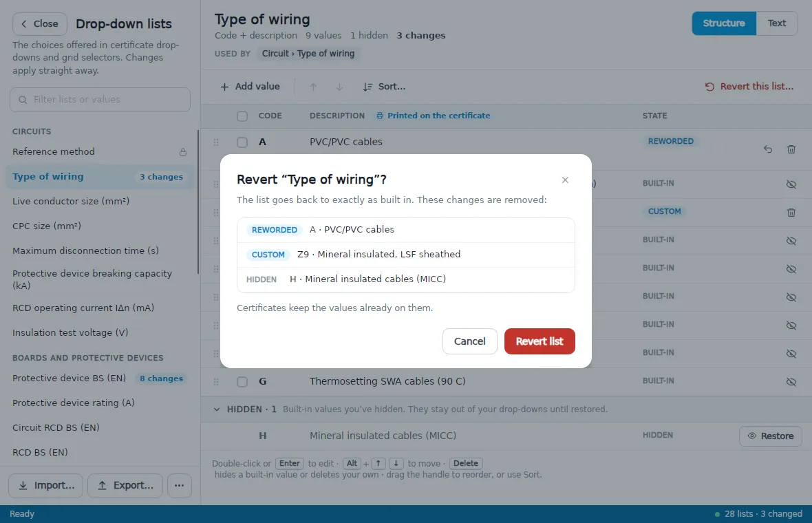This screenshot has width=812, height=523.
Task: Click the Circuit › Type of wiring chip
Action: pyautogui.click(x=308, y=54)
